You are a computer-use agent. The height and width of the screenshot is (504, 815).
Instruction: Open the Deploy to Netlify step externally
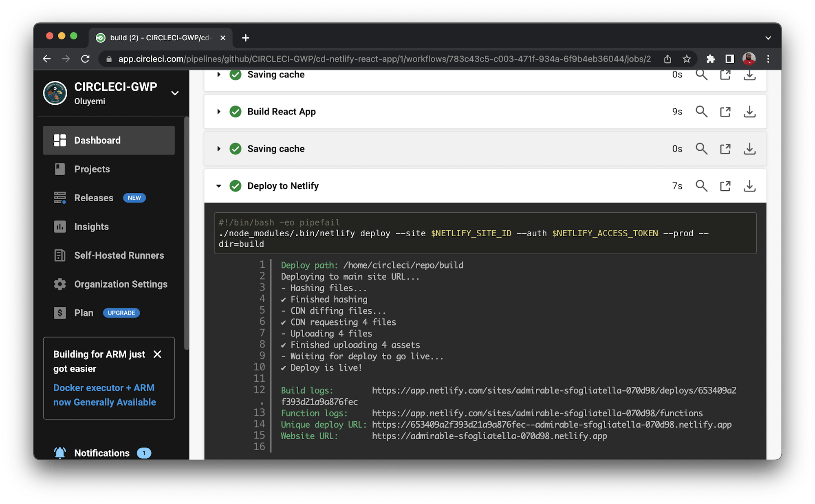(x=725, y=186)
